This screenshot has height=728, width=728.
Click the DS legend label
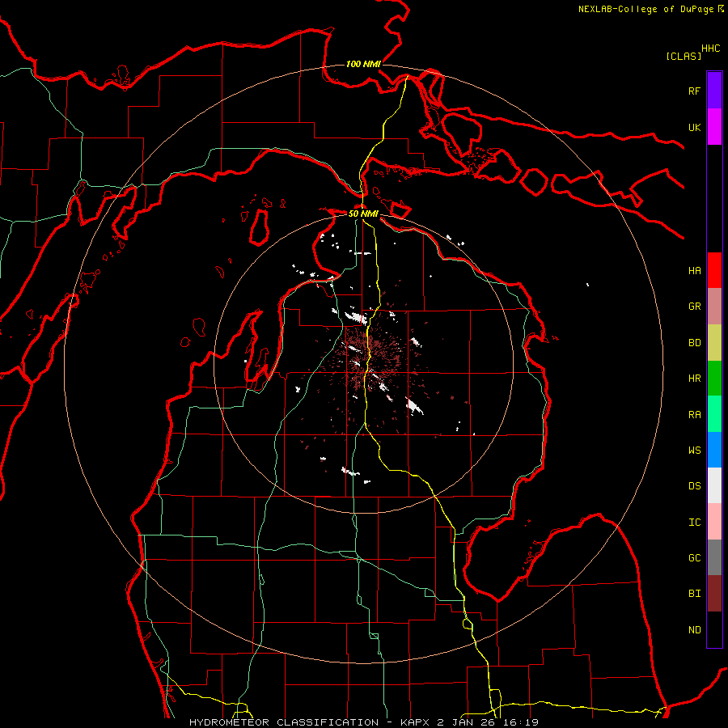[694, 486]
